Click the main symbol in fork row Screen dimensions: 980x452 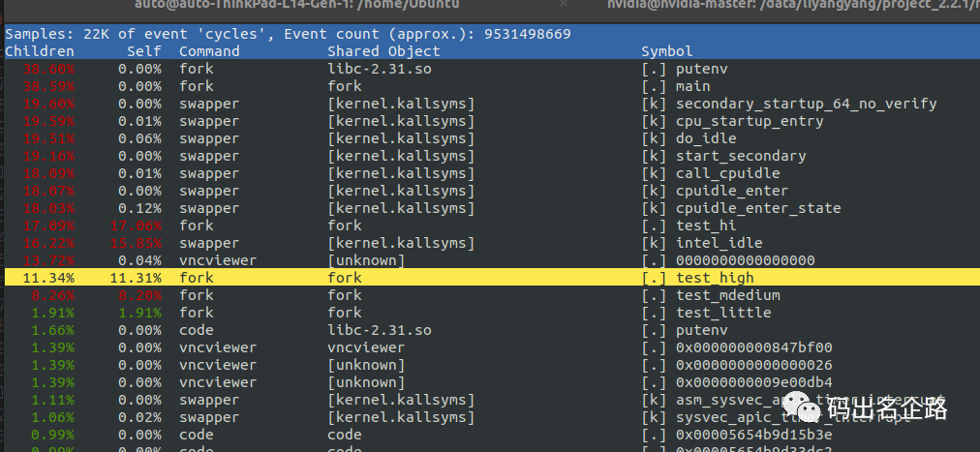693,86
